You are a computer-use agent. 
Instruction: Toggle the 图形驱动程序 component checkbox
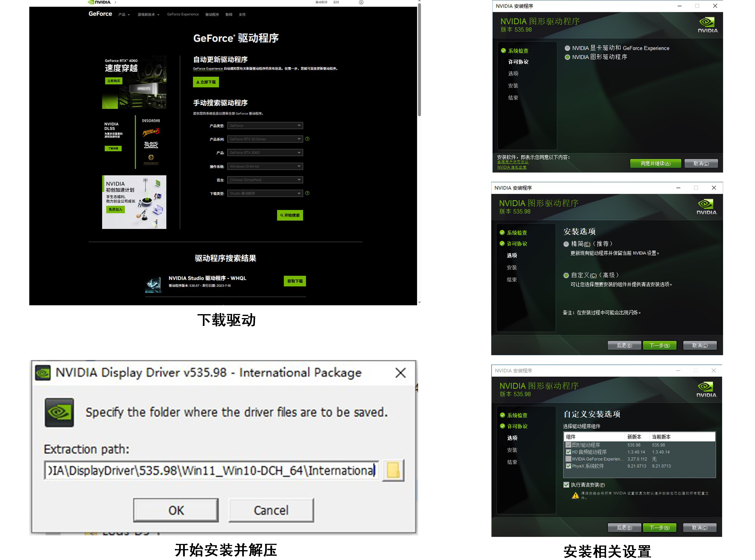coord(569,445)
